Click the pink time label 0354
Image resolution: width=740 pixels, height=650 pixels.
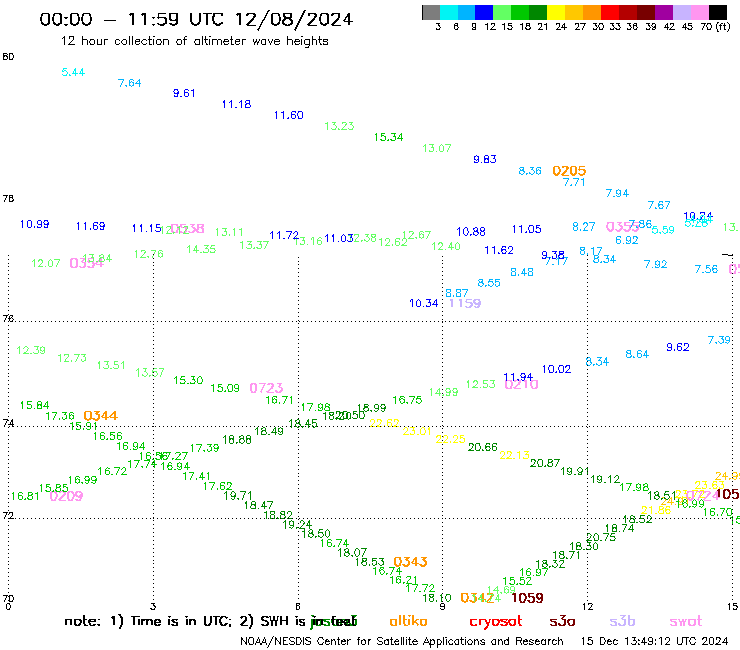[86, 263]
